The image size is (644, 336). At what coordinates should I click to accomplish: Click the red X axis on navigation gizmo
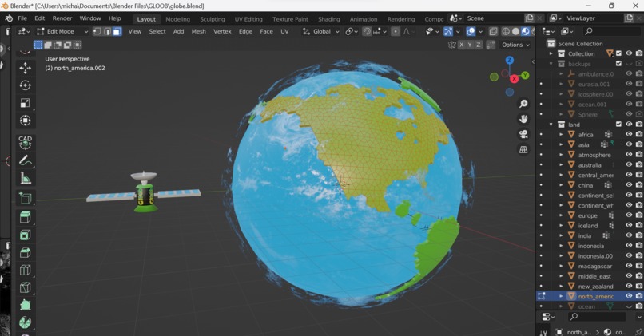[x=515, y=79]
